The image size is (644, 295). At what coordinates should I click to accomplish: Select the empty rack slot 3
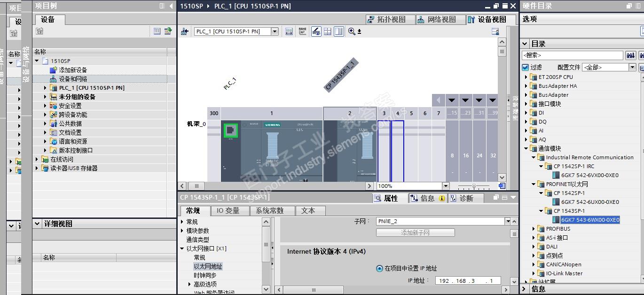click(x=384, y=150)
